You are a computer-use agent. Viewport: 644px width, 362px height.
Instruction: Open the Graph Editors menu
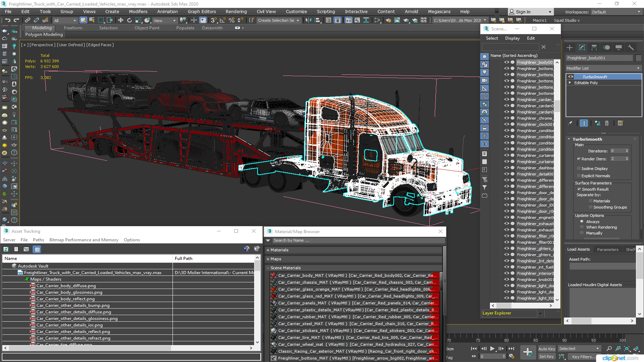click(202, 12)
